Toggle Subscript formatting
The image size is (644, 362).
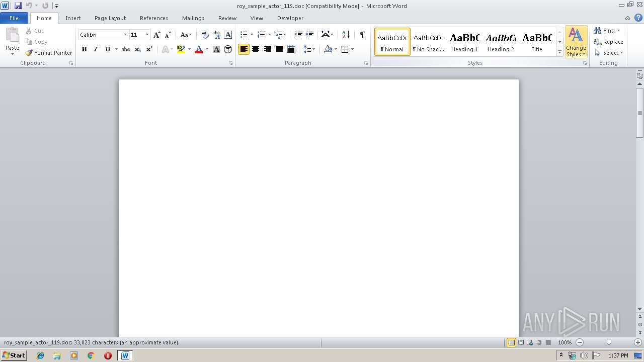coord(137,49)
